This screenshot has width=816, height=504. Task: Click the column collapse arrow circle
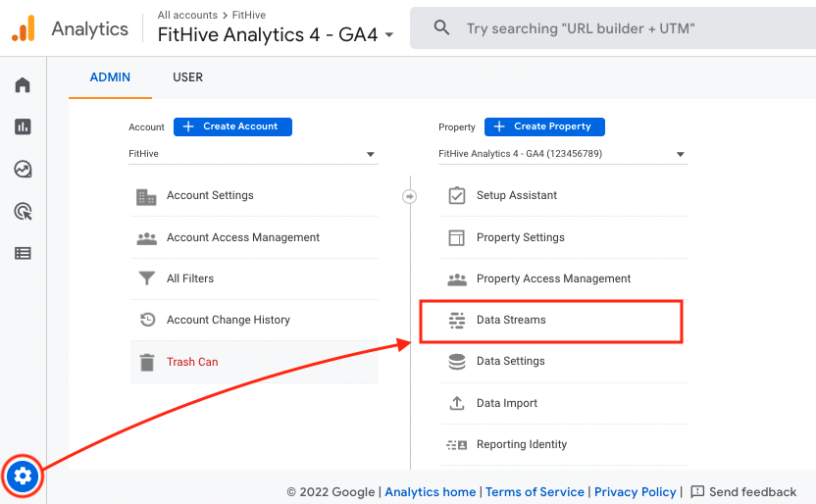[x=410, y=196]
